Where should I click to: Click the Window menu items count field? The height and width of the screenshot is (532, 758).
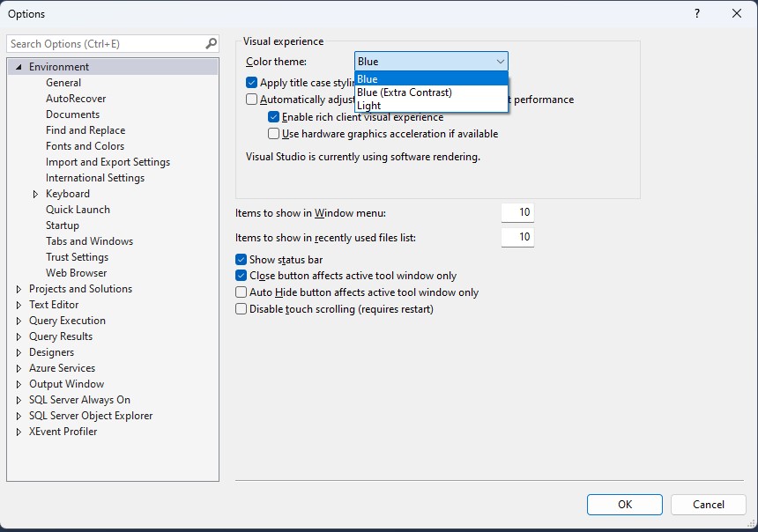[x=517, y=212]
